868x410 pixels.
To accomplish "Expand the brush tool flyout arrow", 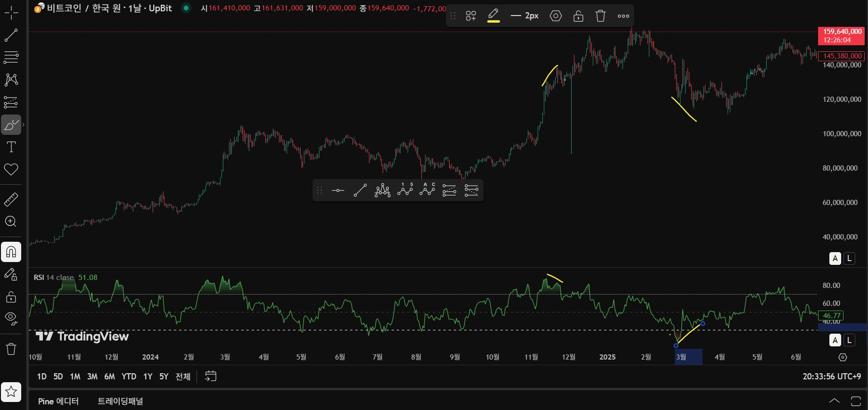I will tap(24, 125).
